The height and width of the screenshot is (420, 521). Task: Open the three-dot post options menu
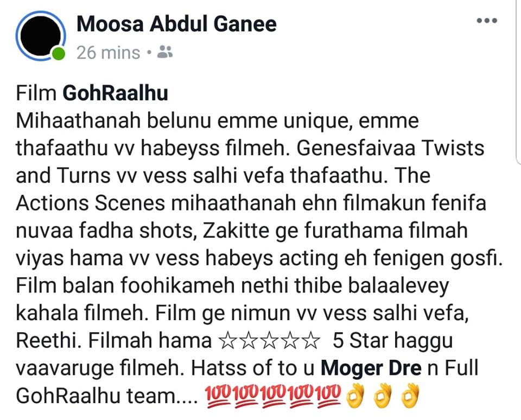487,21
